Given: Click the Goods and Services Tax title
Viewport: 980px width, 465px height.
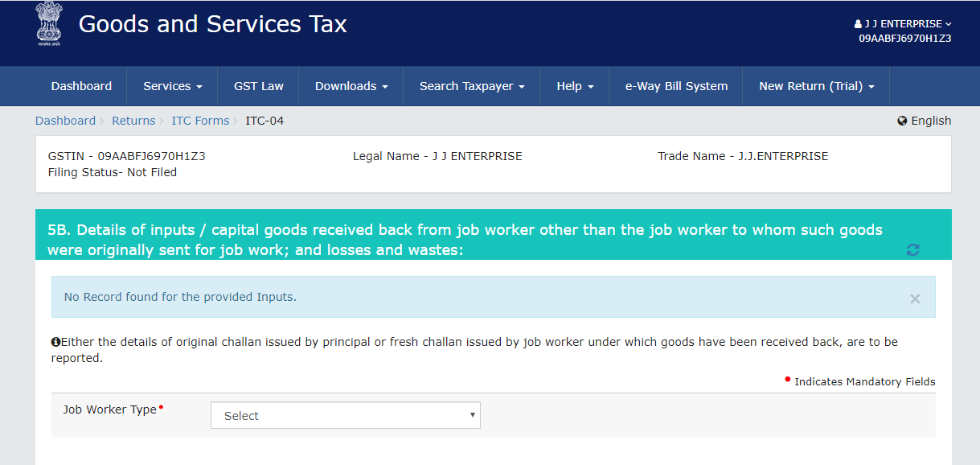Looking at the screenshot, I should pyautogui.click(x=213, y=24).
